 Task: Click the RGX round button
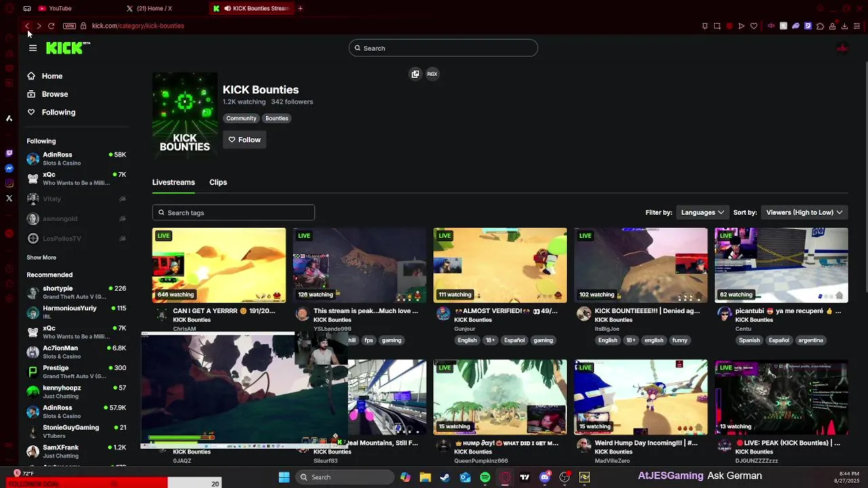[432, 74]
